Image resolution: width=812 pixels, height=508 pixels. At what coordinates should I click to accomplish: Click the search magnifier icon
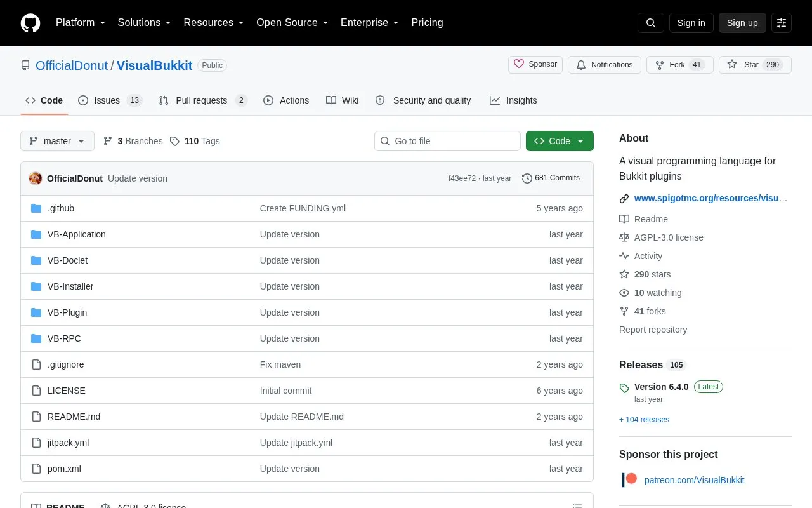pos(651,23)
